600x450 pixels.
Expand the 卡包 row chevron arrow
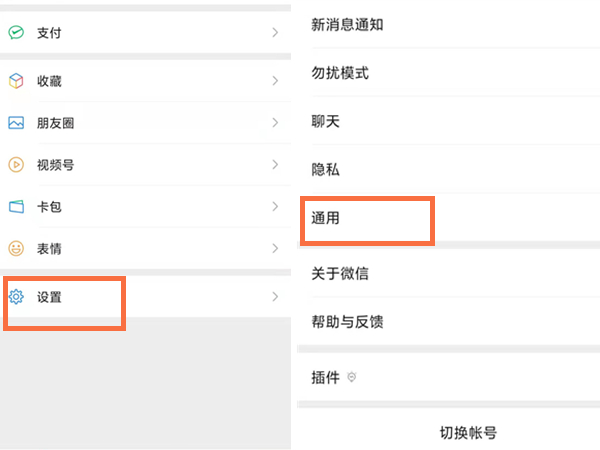pos(275,207)
